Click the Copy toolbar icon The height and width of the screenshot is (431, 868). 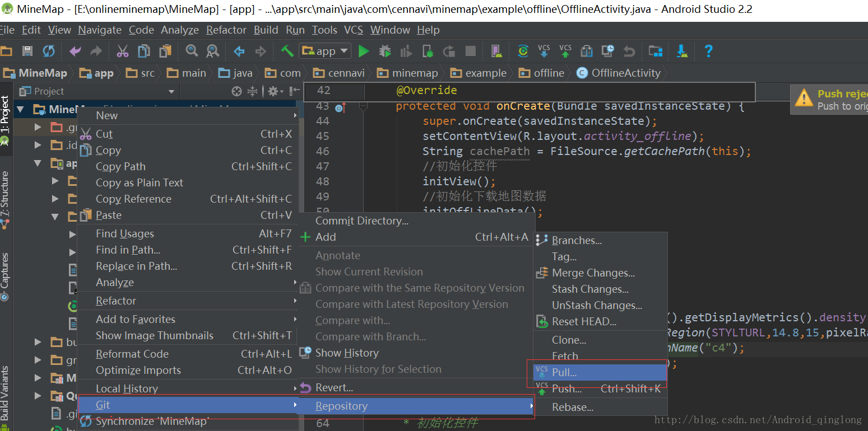[x=143, y=51]
